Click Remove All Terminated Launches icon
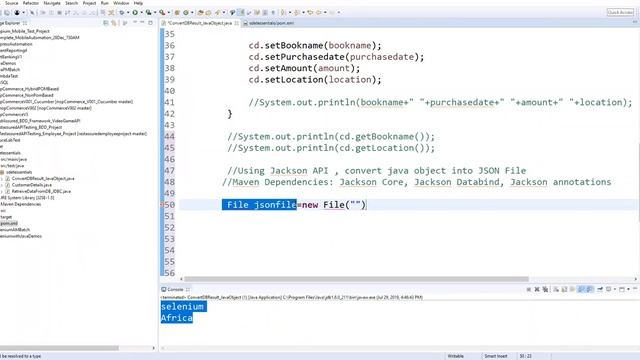640x360 pixels. pyautogui.click(x=545, y=289)
